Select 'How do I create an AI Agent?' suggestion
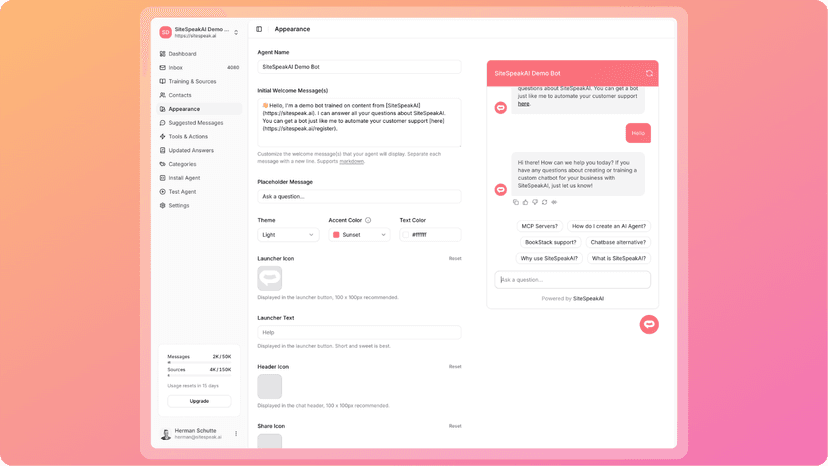828x466 pixels. point(609,226)
